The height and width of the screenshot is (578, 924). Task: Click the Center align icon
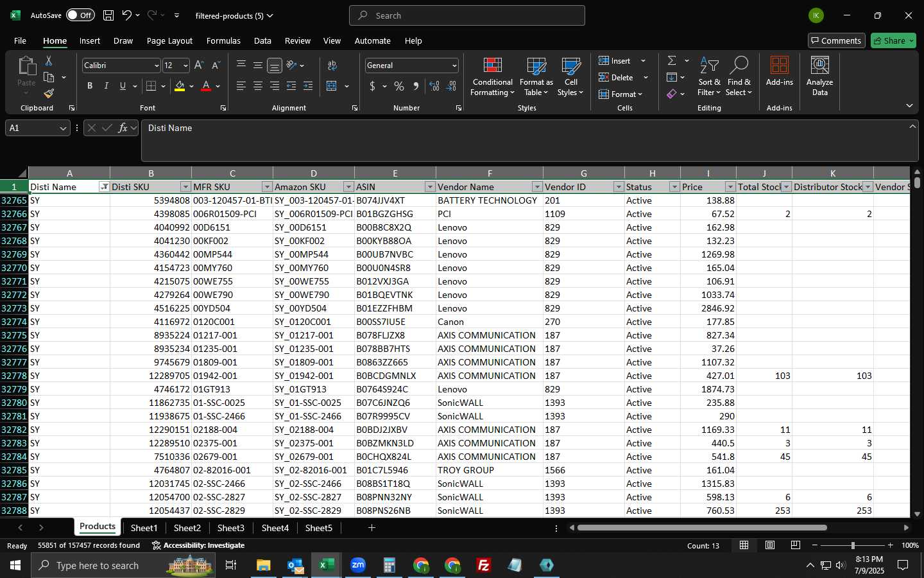pos(257,86)
